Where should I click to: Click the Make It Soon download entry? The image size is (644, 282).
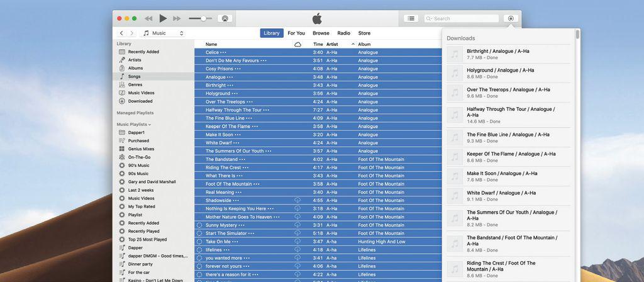(508, 176)
